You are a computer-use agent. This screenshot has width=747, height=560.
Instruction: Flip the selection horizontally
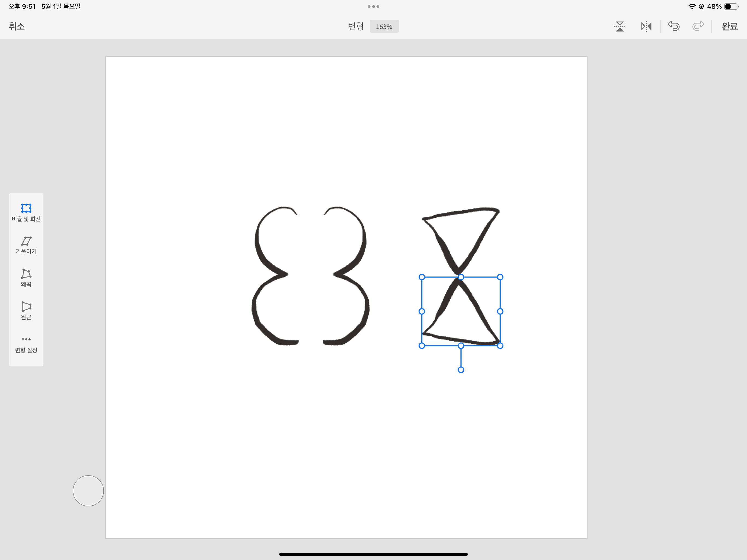click(646, 26)
